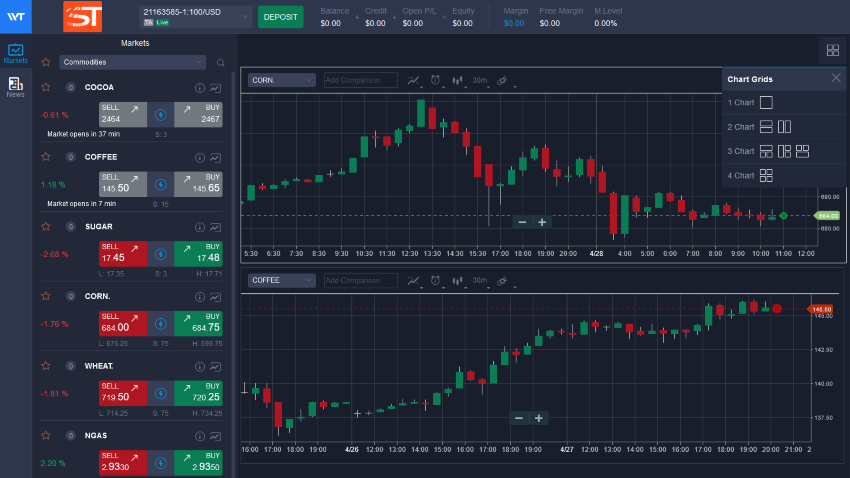
Task: Toggle one-click trading for CORN
Action: 160,324
